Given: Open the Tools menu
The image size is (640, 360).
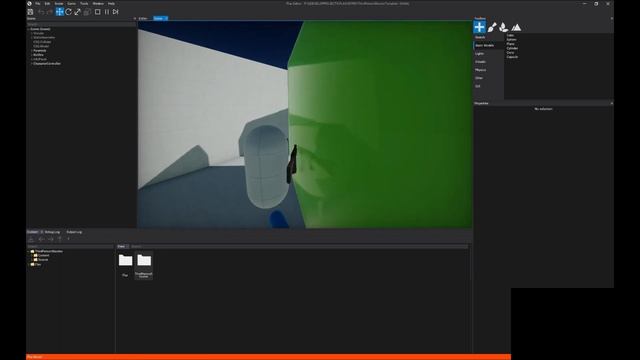Looking at the screenshot, I should click(x=84, y=3).
